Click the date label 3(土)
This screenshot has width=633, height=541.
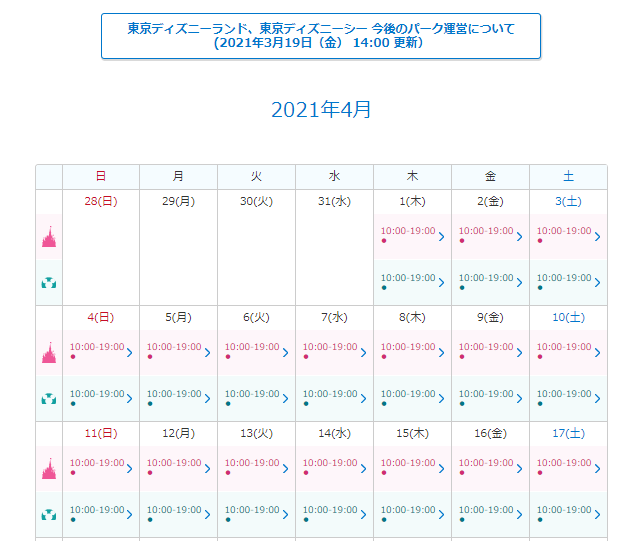(568, 201)
